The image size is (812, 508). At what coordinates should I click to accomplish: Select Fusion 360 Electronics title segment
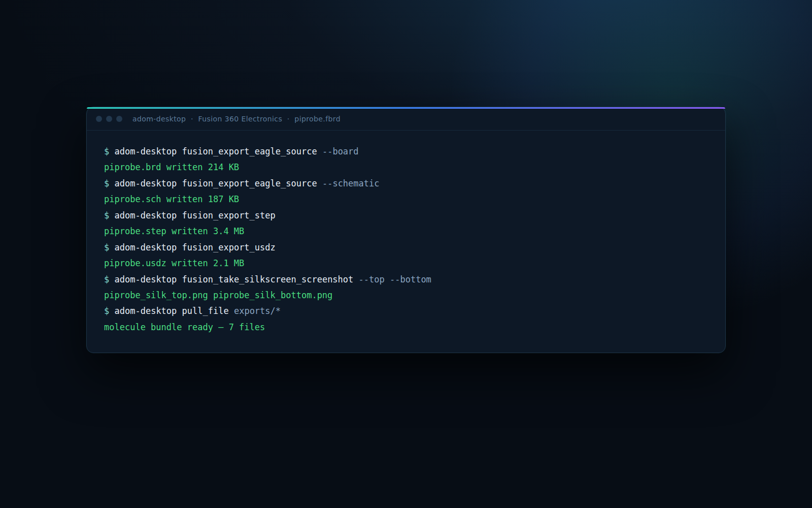240,119
